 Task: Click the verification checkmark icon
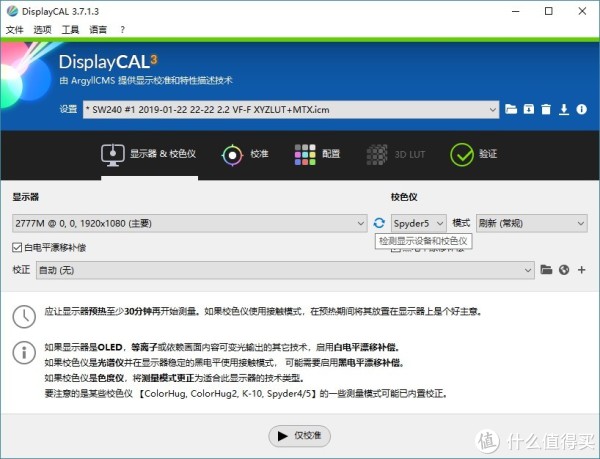coord(462,155)
